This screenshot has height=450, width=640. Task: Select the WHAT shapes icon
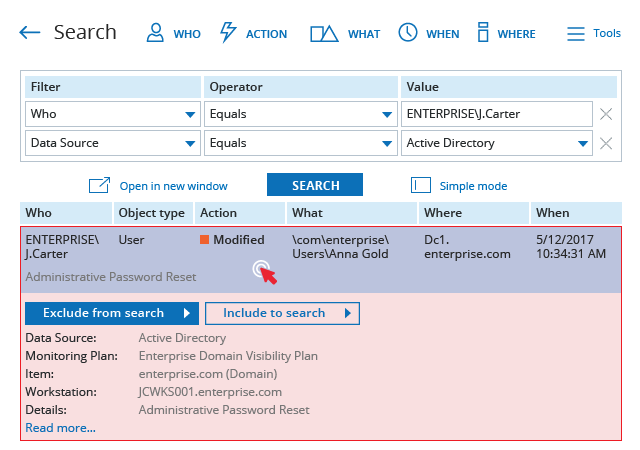click(x=324, y=33)
